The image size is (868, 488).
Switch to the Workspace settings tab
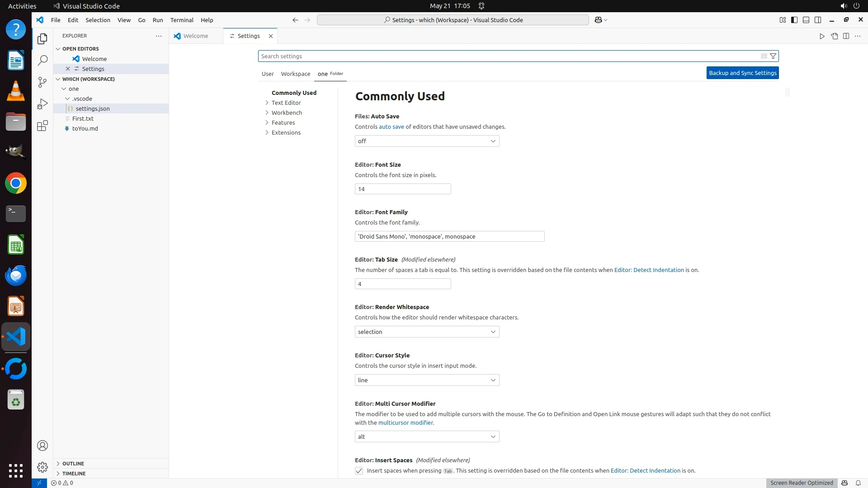pyautogui.click(x=295, y=74)
